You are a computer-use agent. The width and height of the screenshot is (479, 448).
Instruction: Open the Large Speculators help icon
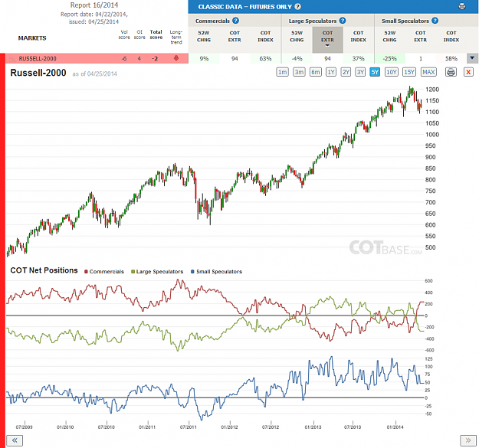click(x=343, y=21)
